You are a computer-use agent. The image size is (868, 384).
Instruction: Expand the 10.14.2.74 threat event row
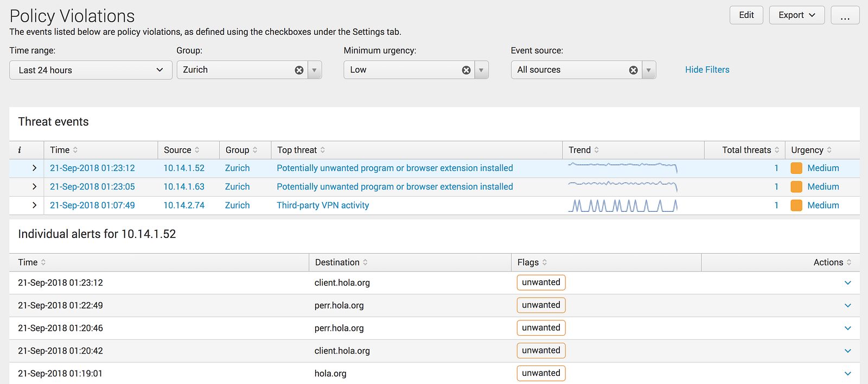pos(34,205)
